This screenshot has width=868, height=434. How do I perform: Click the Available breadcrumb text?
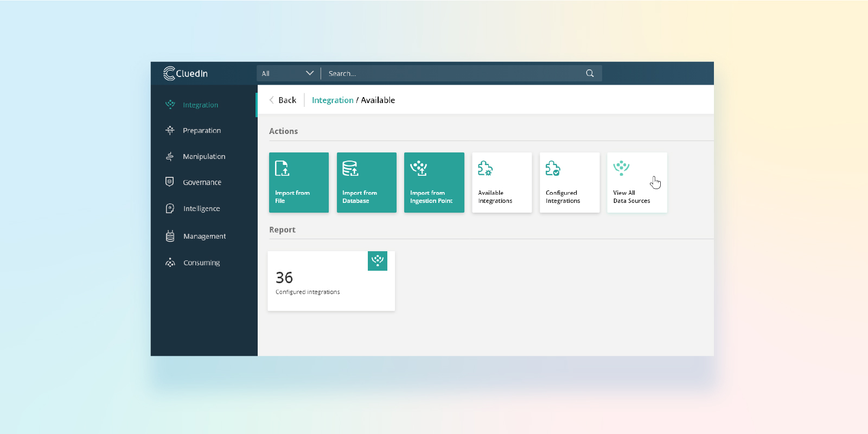pyautogui.click(x=378, y=100)
